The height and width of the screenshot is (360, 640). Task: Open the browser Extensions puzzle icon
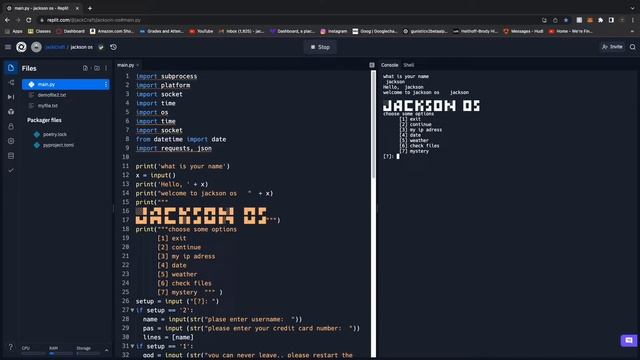coord(600,20)
